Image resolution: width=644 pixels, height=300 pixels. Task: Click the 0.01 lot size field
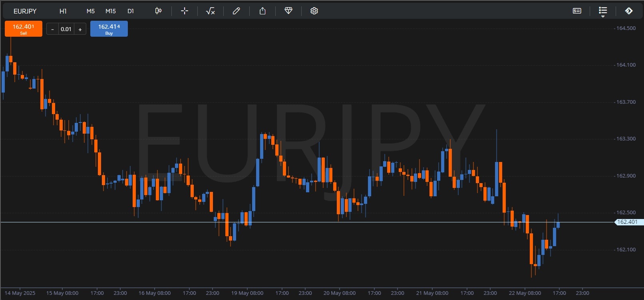click(66, 29)
